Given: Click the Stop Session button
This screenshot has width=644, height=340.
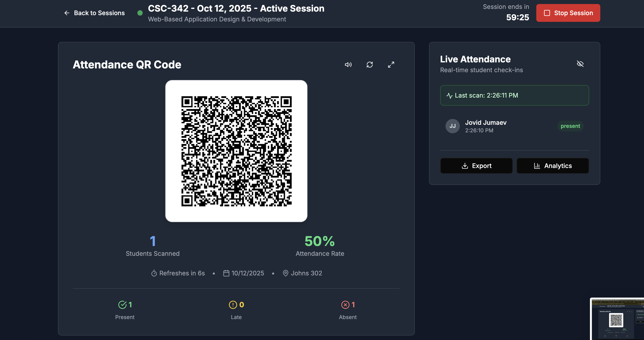Looking at the screenshot, I should [x=568, y=13].
